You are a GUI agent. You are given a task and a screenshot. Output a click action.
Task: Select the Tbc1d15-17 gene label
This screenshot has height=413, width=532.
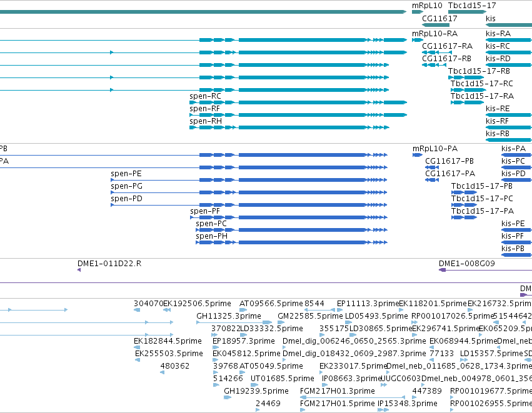[x=472, y=6]
